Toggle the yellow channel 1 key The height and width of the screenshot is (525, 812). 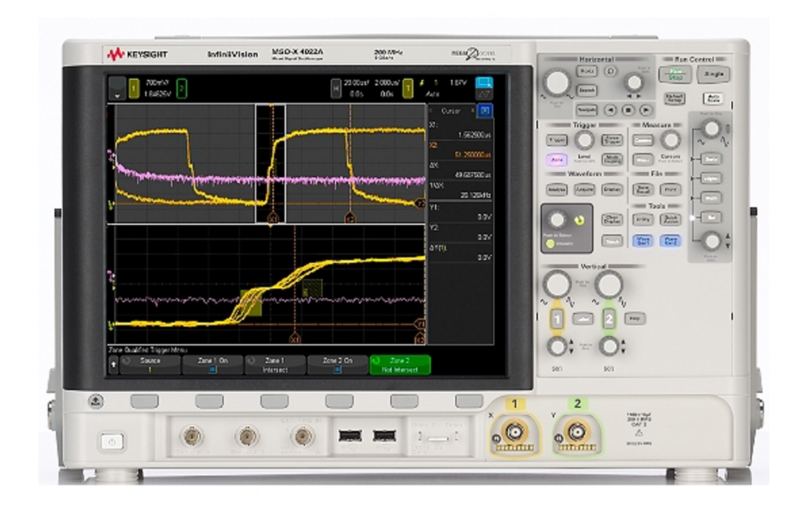557,319
